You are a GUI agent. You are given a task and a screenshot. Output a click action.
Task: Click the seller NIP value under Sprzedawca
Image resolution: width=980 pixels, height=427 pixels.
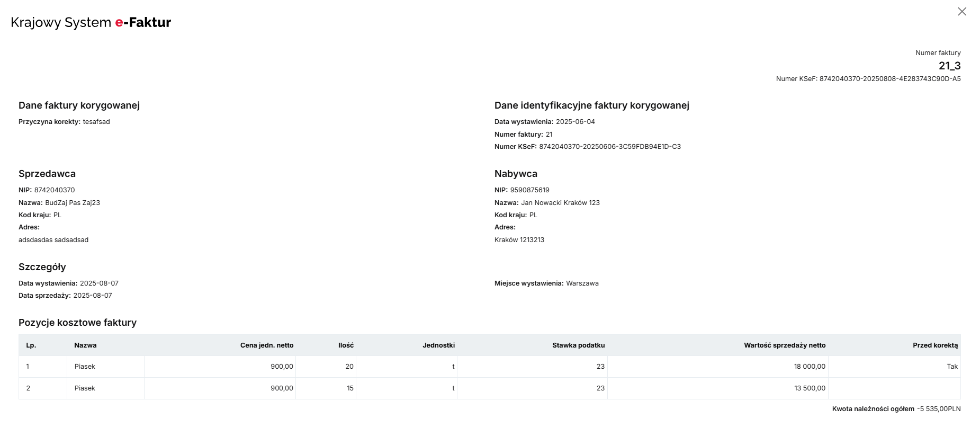click(x=55, y=190)
